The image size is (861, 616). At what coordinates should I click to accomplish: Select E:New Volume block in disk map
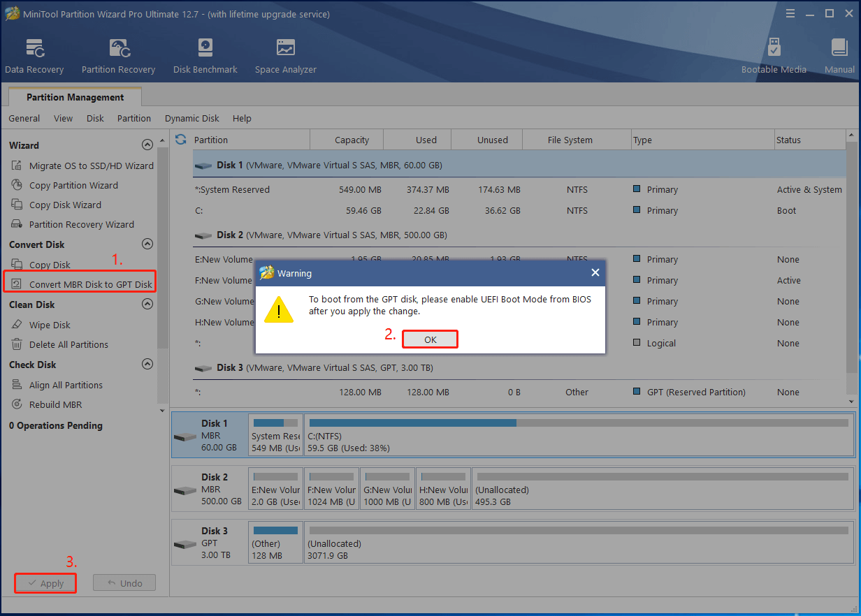tap(276, 488)
